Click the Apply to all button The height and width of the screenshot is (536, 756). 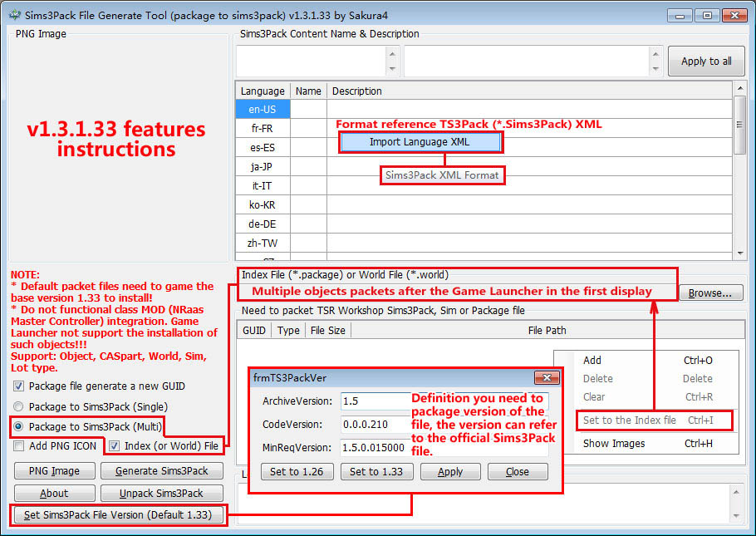706,61
